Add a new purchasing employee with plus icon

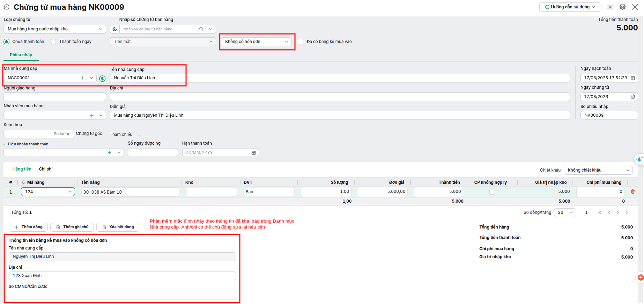pyautogui.click(x=92, y=115)
